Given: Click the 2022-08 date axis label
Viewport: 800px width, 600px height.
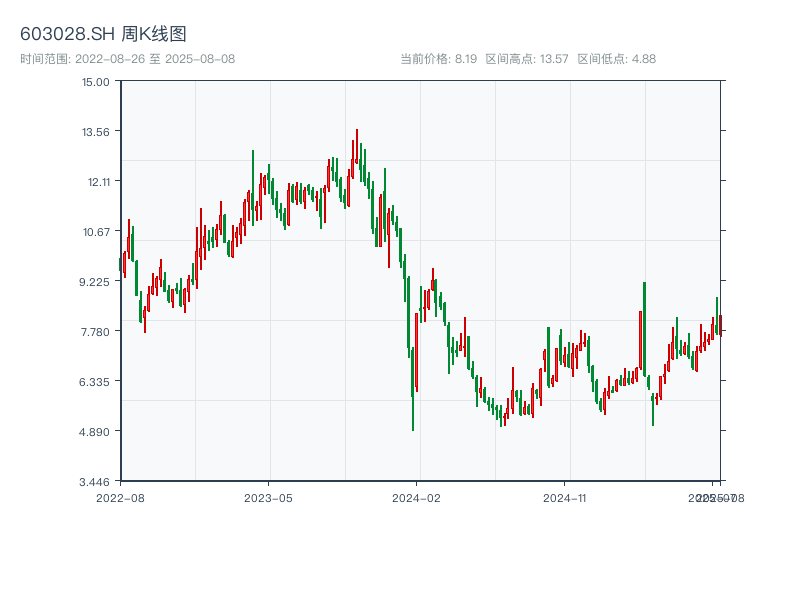Looking at the screenshot, I should (120, 497).
